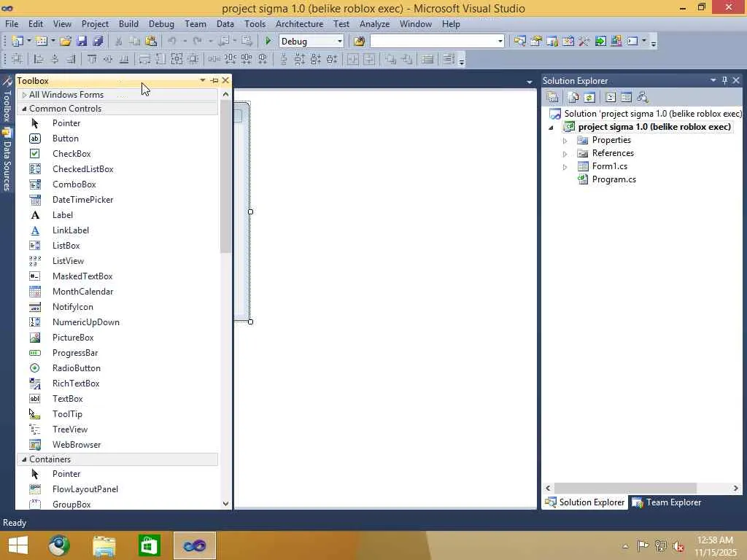Open the File menu

pos(12,24)
